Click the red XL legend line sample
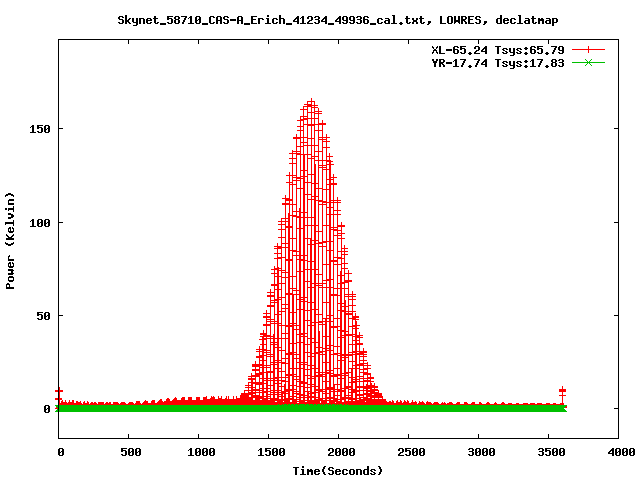This screenshot has height=480, width=640. (588, 50)
